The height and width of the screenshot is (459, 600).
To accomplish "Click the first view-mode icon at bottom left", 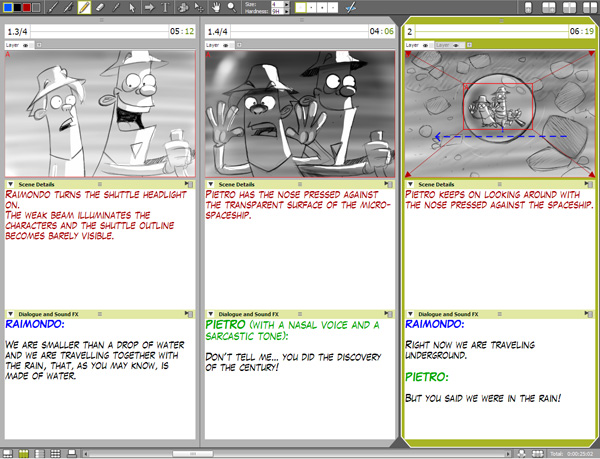I will click(x=7, y=454).
